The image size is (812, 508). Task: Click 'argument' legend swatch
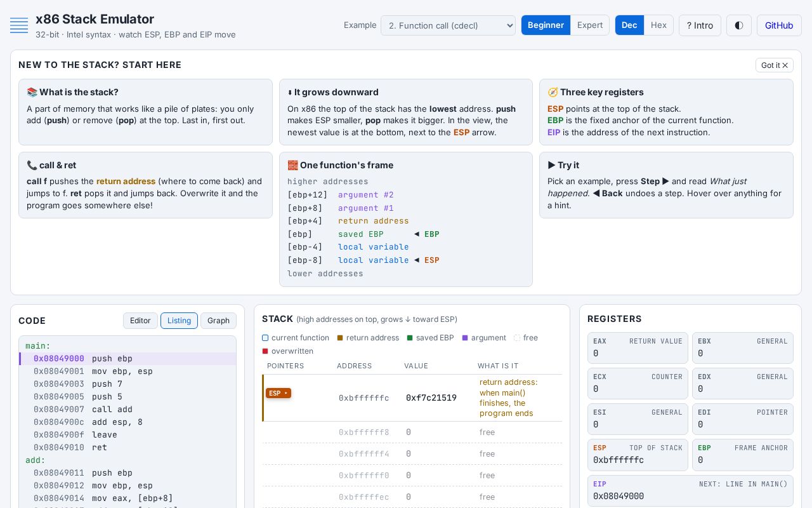(x=465, y=338)
